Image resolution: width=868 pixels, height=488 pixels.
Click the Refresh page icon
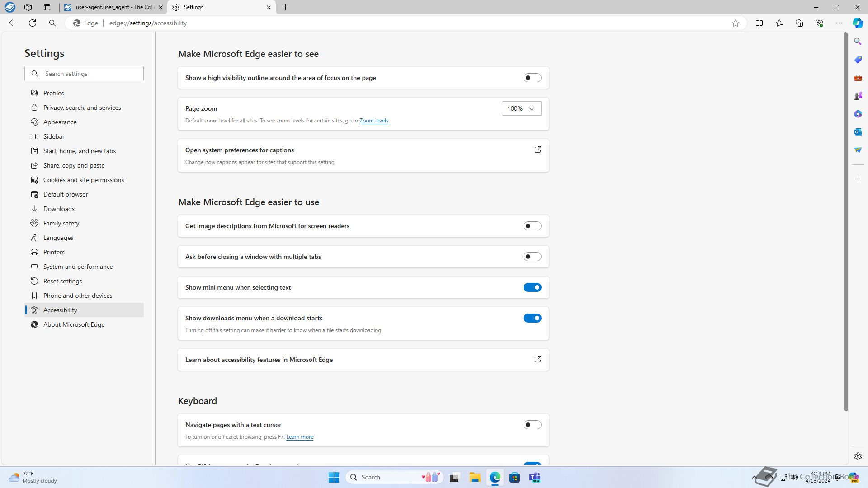click(33, 23)
